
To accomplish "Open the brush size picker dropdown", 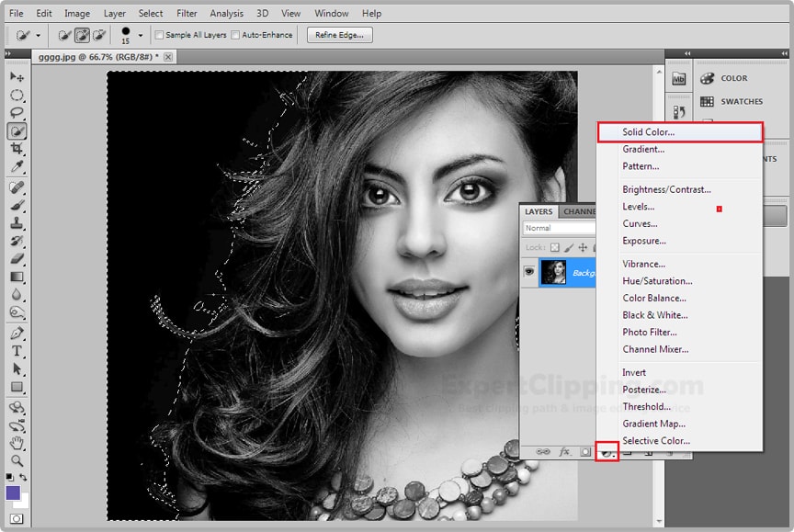I will click(x=141, y=35).
